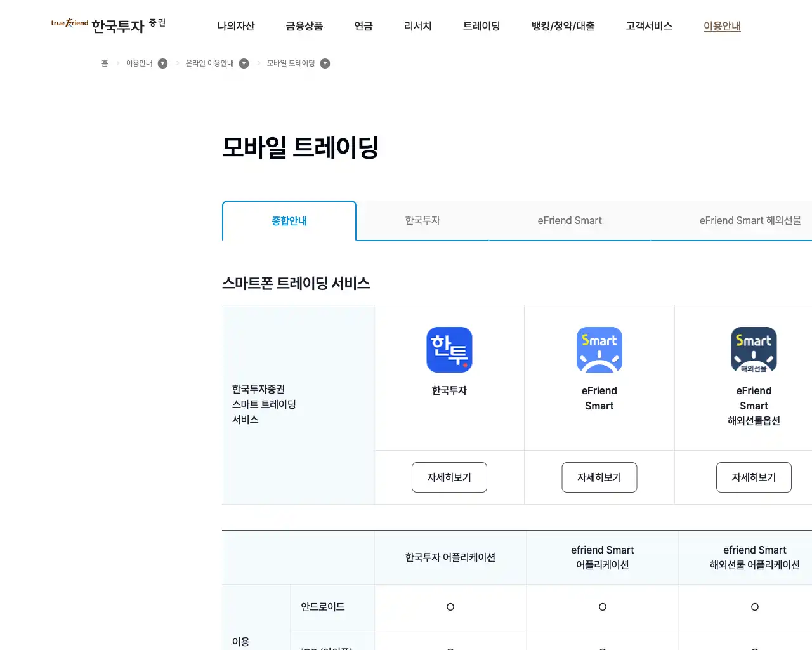The height and width of the screenshot is (650, 812).
Task: Click the 온라인 이용안내 breadcrumb link
Action: [x=209, y=63]
